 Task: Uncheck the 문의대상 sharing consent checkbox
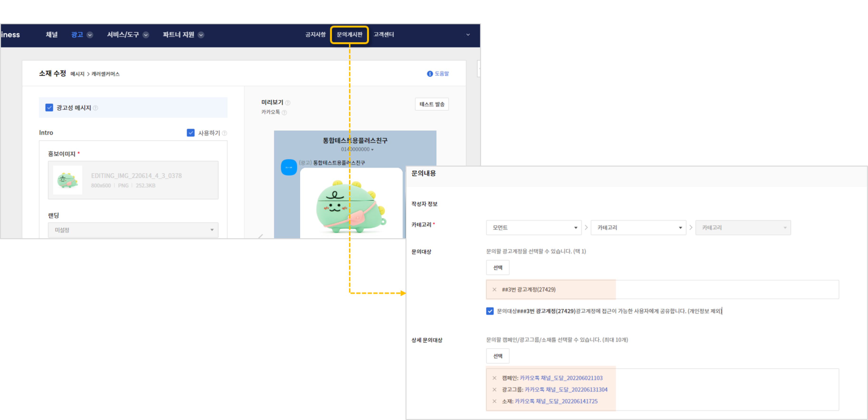pyautogui.click(x=490, y=311)
